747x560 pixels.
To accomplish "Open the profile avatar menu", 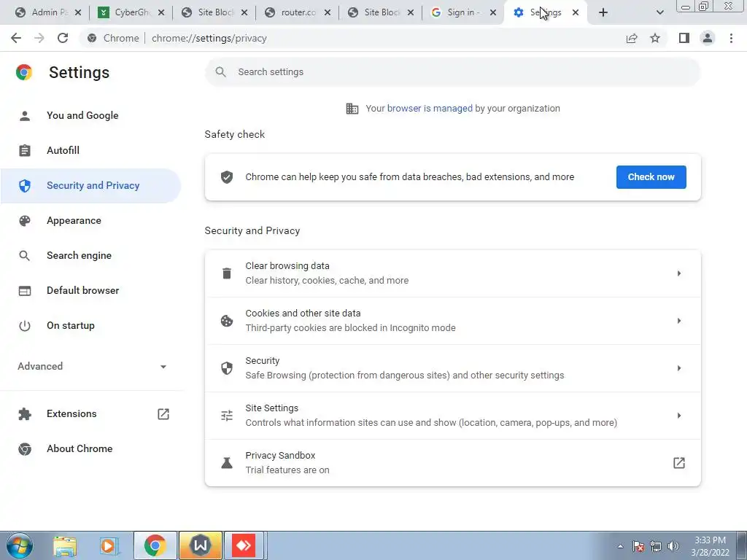I will tap(708, 38).
